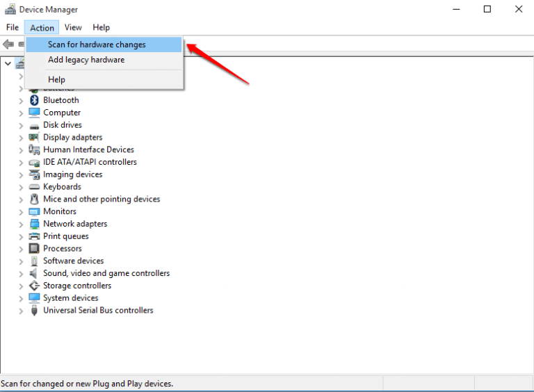Click the Processors chip icon

pos(34,248)
